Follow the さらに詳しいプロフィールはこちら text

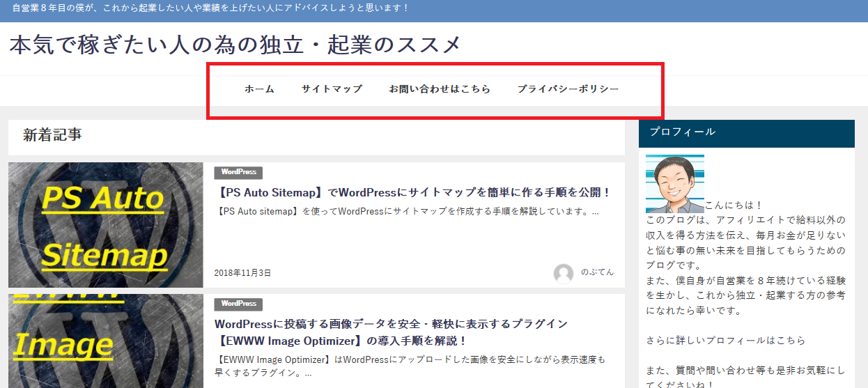tap(725, 341)
